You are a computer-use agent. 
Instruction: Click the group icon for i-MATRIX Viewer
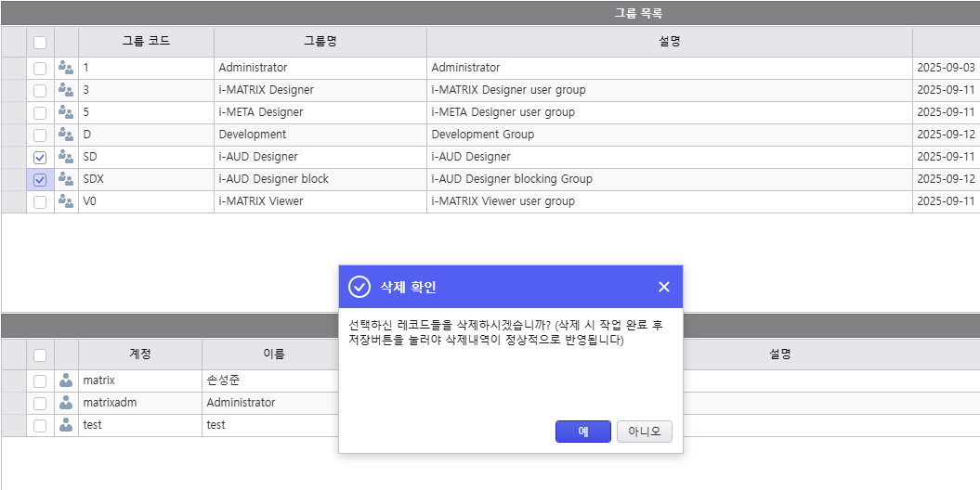coord(66,201)
